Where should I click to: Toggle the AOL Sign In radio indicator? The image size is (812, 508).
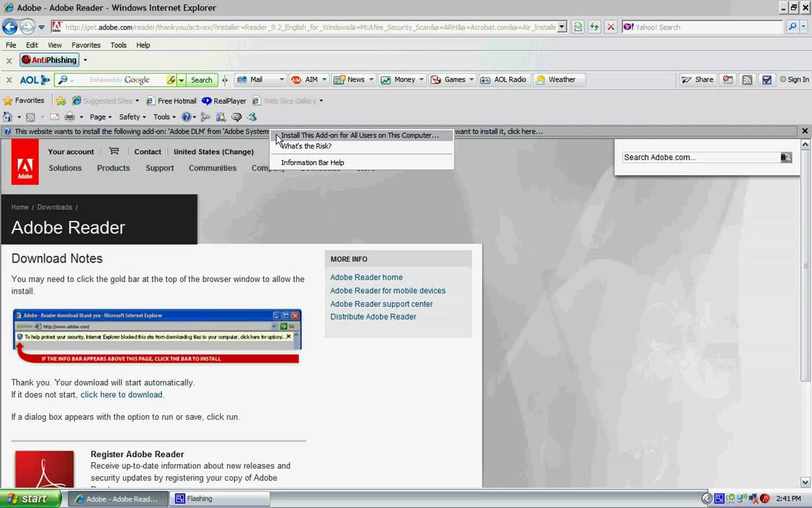click(783, 79)
